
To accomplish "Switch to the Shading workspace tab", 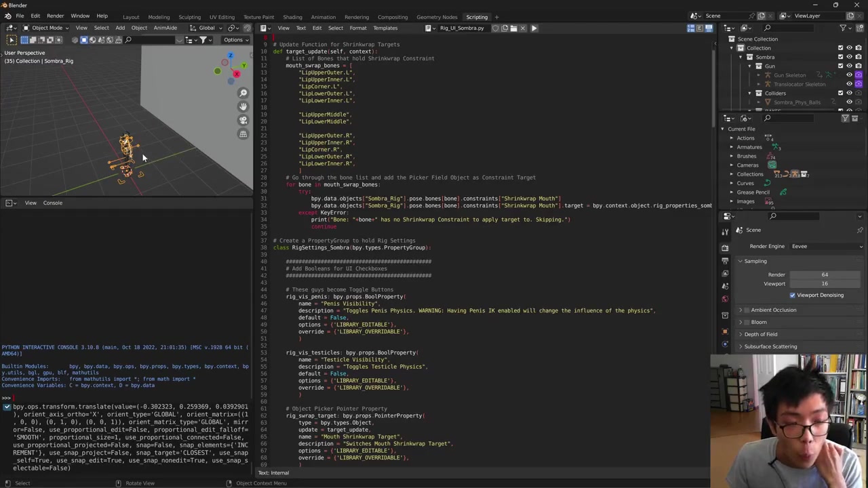I will click(292, 17).
